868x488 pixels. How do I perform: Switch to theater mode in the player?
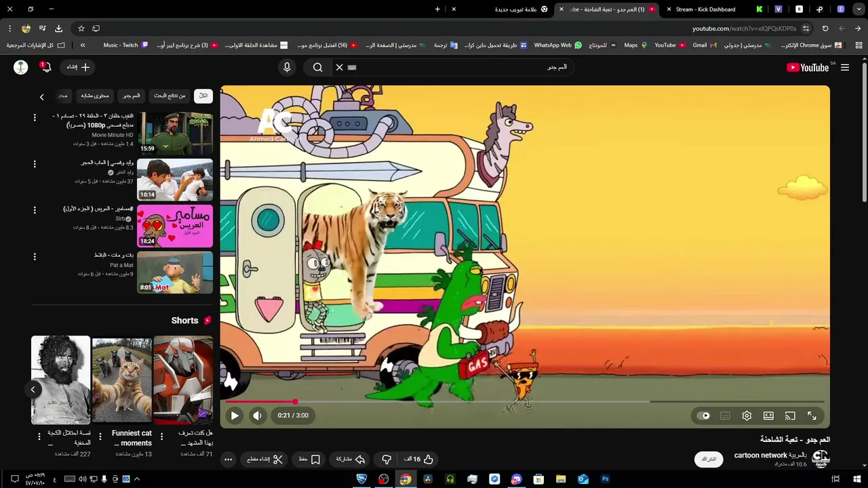point(768,415)
